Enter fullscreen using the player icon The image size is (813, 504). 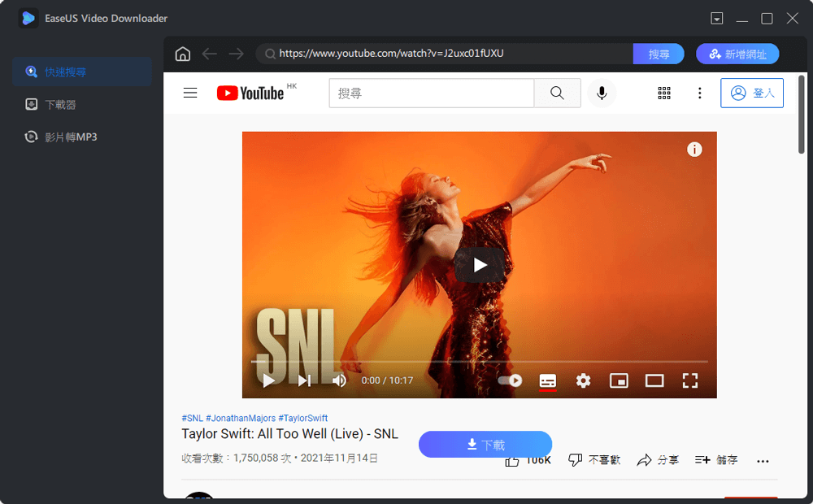[x=690, y=380]
